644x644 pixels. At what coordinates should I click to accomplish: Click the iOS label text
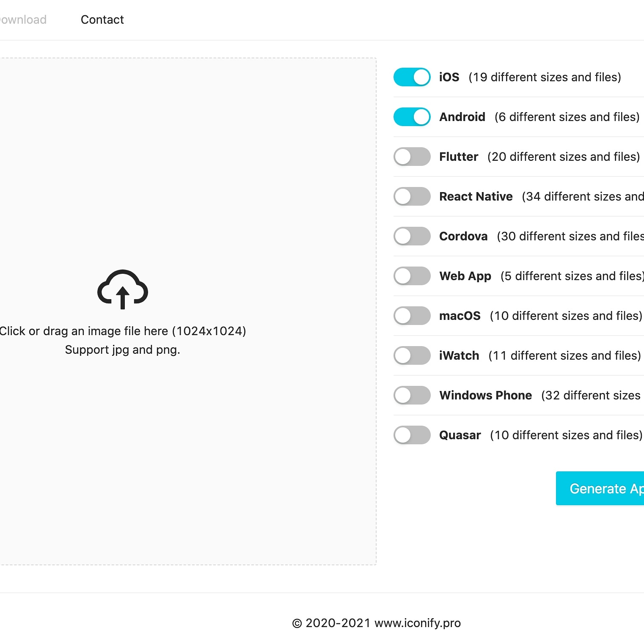click(449, 77)
